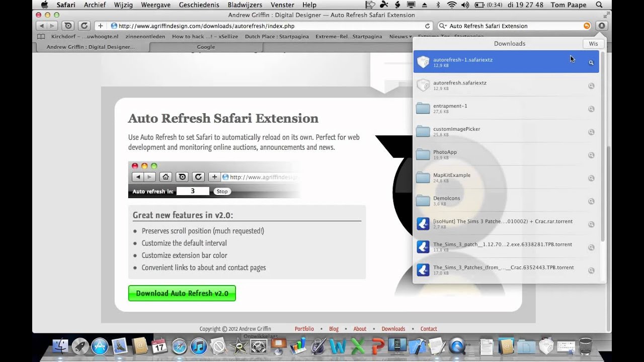Image resolution: width=644 pixels, height=362 pixels.
Task: Click the Bluetooth menu bar icon
Action: [438, 5]
